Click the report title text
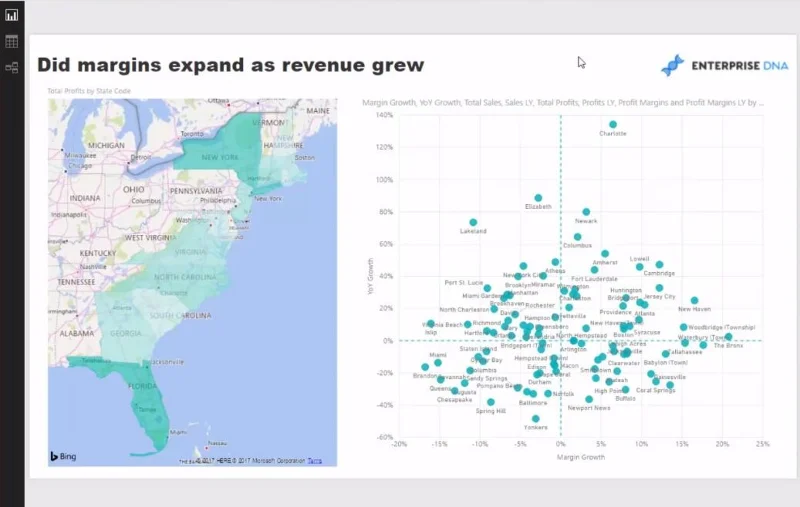The image size is (800, 507). pyautogui.click(x=231, y=65)
